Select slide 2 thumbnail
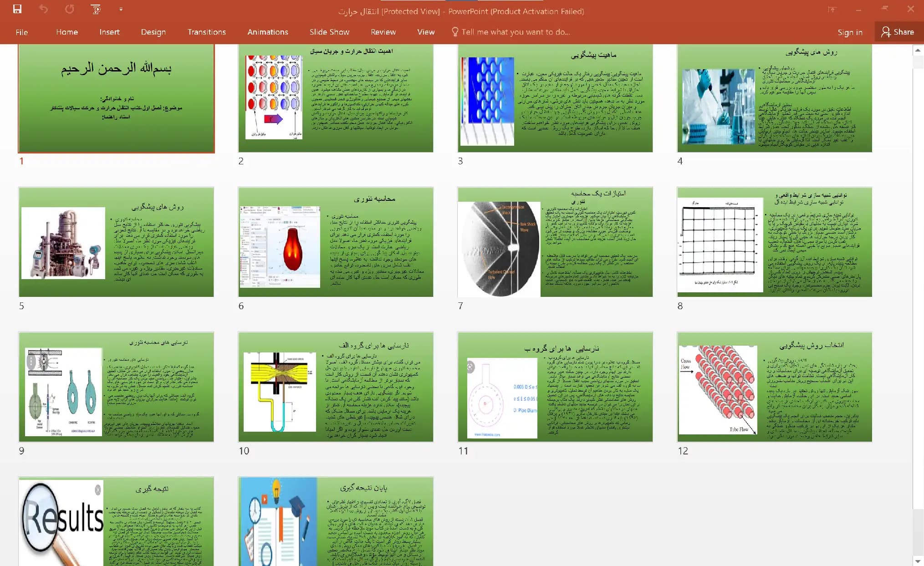Image resolution: width=924 pixels, height=566 pixels. [336, 98]
